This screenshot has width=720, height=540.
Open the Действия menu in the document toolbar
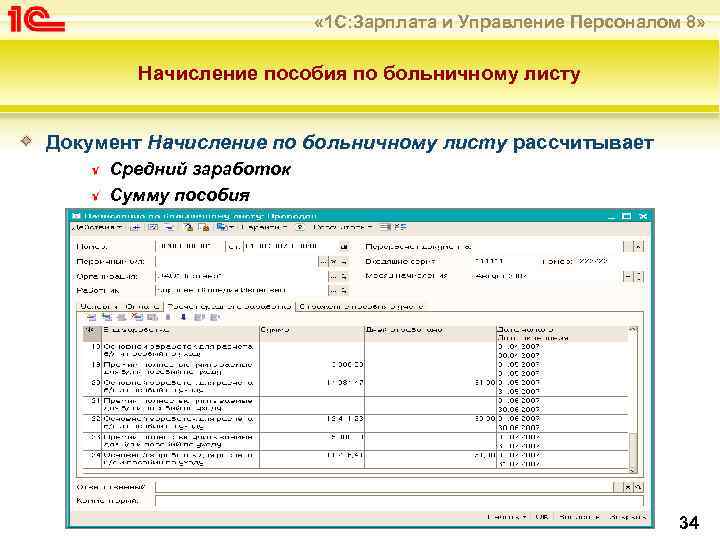(97, 227)
